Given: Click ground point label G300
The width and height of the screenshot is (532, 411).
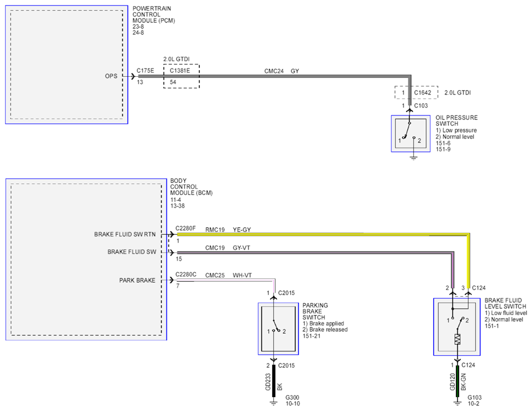Looking at the screenshot, I should click(292, 397).
